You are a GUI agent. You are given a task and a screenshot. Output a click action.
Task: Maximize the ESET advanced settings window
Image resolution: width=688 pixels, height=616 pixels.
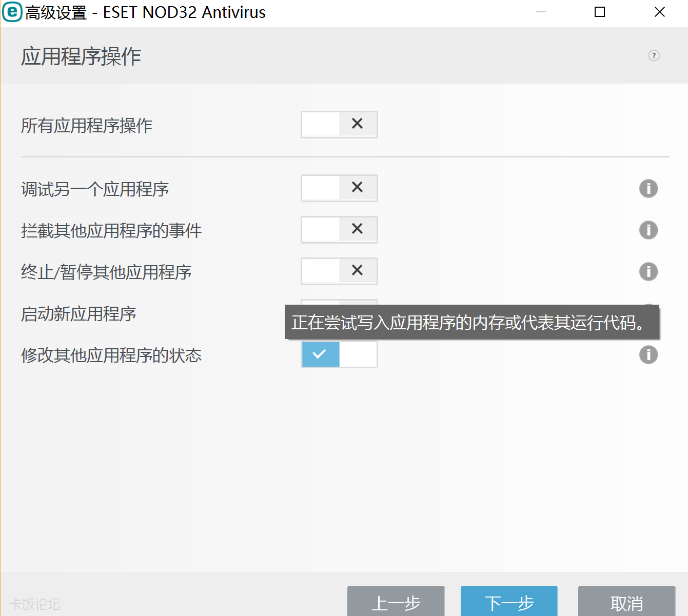pos(600,12)
